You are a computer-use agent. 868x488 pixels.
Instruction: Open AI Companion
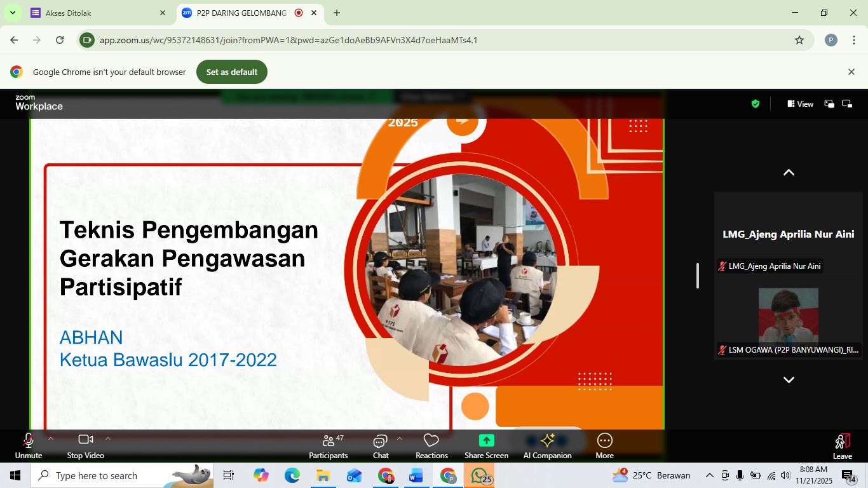[x=547, y=446]
